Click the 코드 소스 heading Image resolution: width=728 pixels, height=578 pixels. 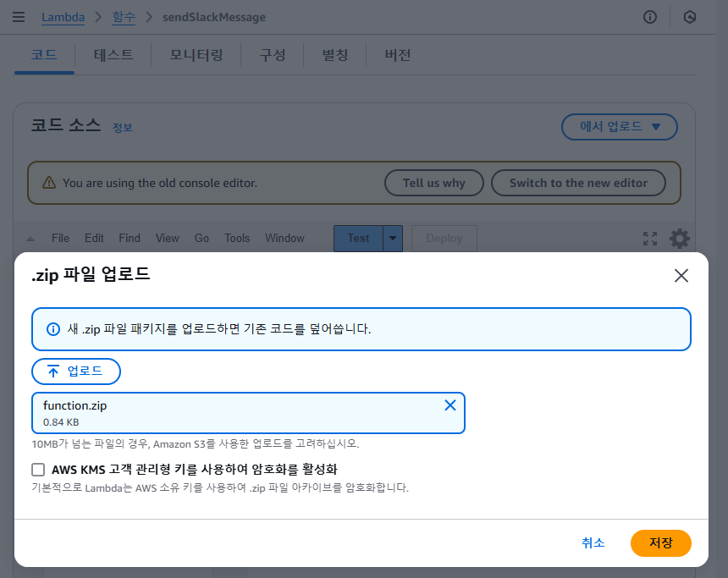tap(65, 125)
